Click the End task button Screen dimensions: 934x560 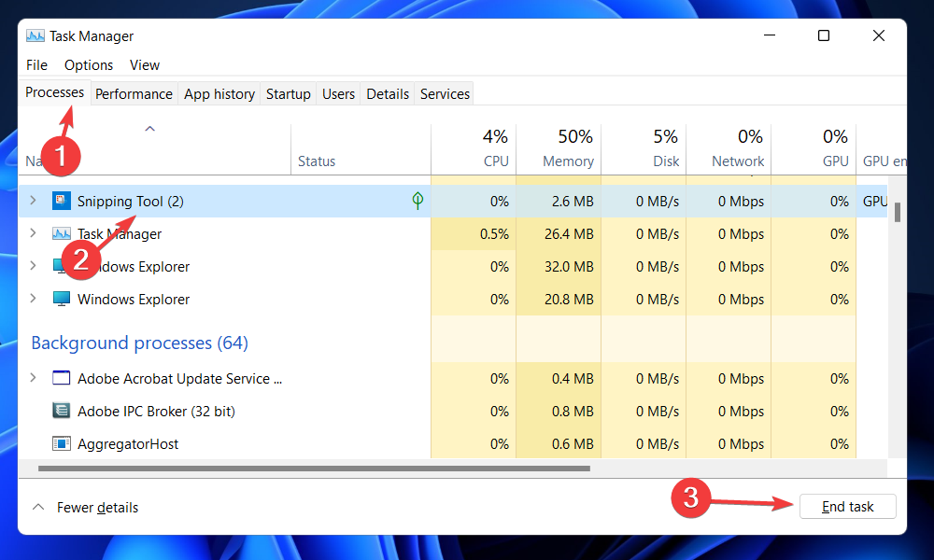pyautogui.click(x=848, y=507)
